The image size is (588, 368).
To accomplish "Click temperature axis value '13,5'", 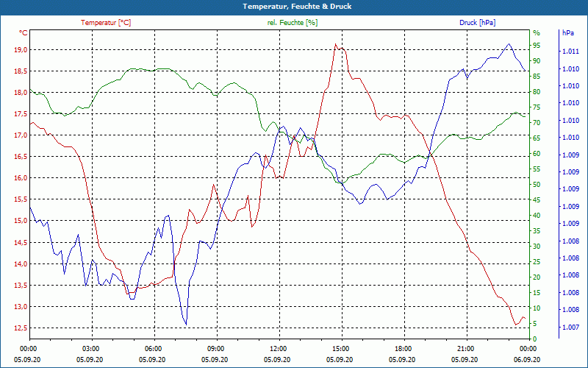I will (x=21, y=285).
